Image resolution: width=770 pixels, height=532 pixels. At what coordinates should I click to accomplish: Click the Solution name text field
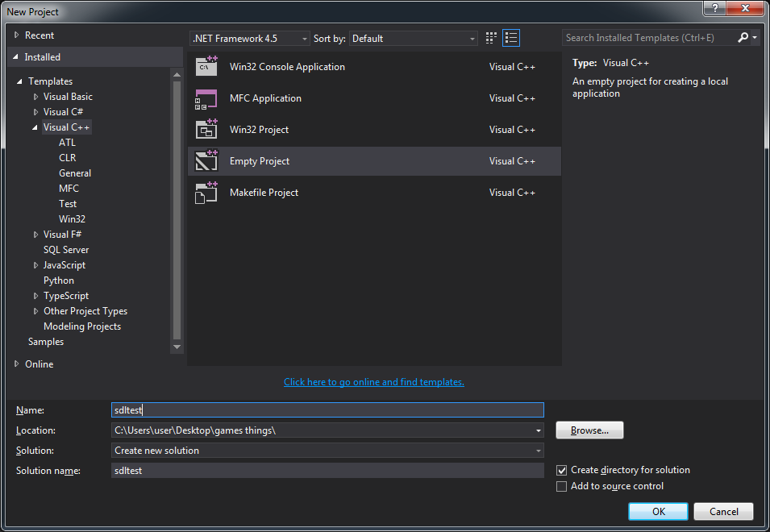(x=327, y=471)
